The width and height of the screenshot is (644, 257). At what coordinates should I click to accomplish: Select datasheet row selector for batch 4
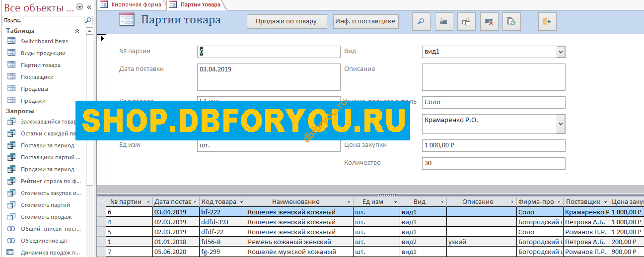pos(102,222)
